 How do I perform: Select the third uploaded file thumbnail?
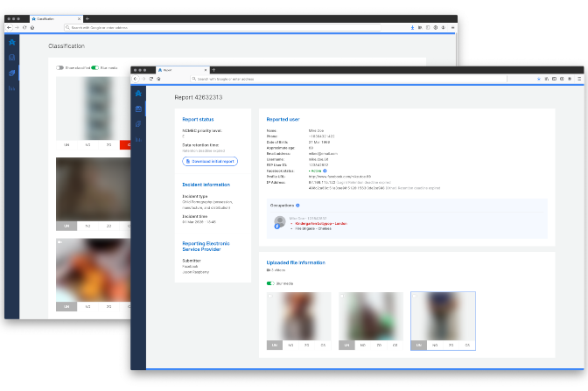[443, 316]
